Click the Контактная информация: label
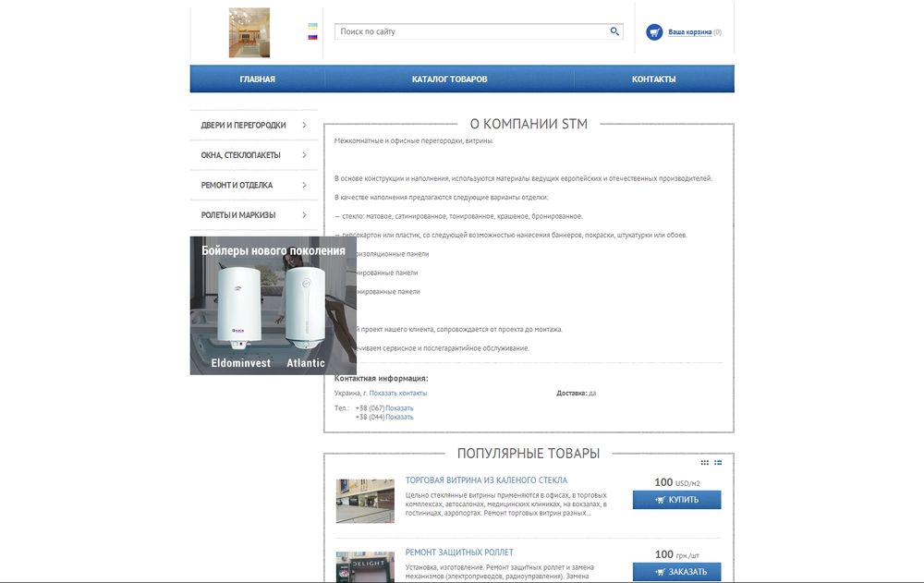 [x=382, y=379]
